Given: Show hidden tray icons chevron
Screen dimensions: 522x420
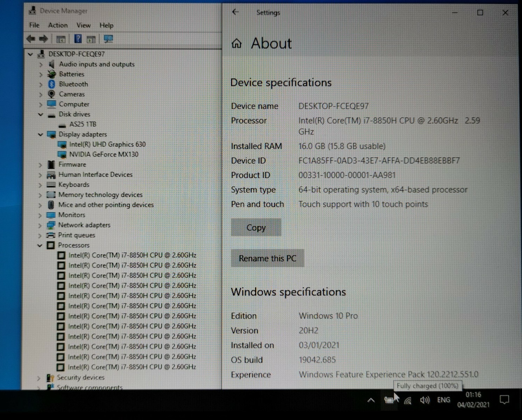Looking at the screenshot, I should [371, 400].
